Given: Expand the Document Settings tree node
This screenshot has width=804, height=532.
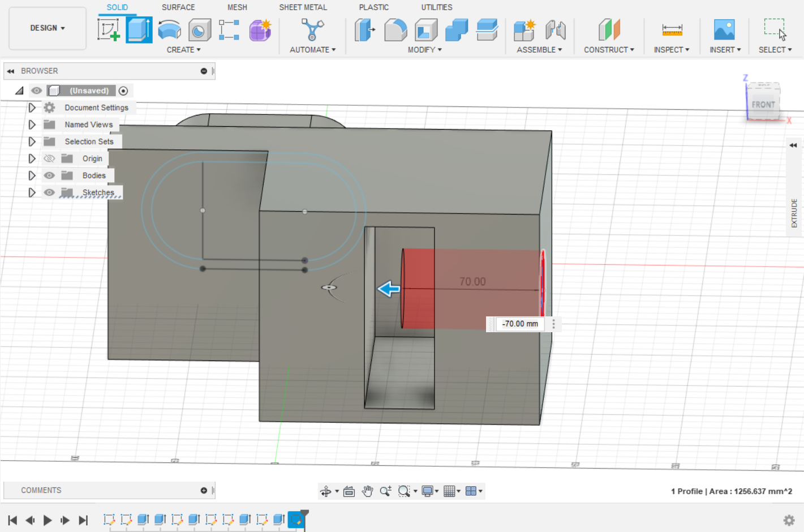Looking at the screenshot, I should pyautogui.click(x=32, y=108).
